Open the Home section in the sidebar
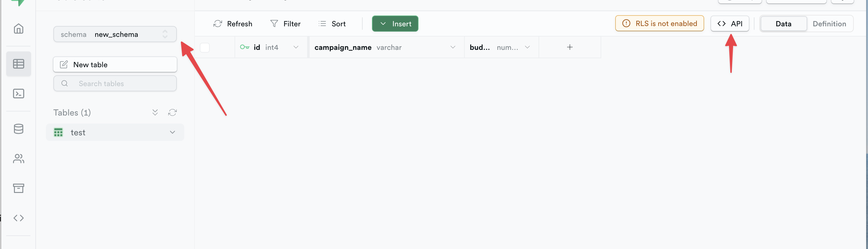Screen dimensions: 868x249 pyautogui.click(x=19, y=29)
